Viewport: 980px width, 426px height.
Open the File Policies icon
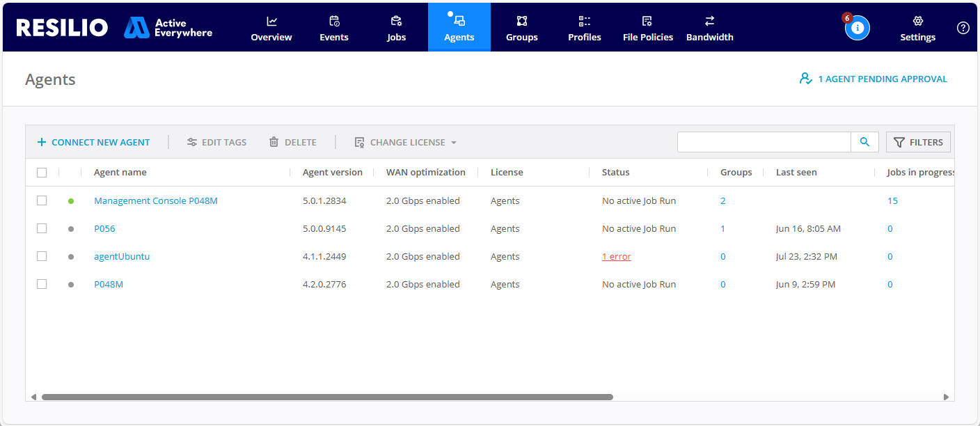pos(647,22)
